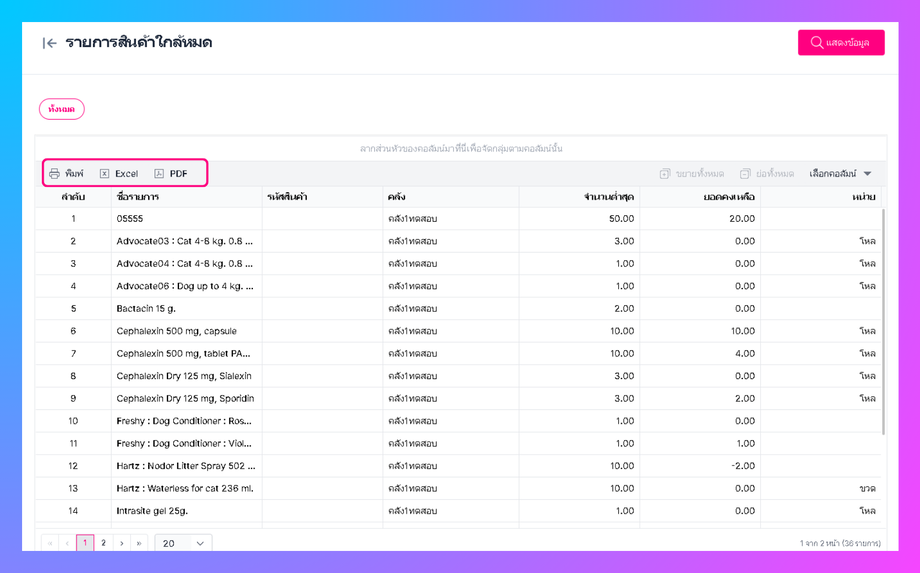
Task: Click the -2.00 remaining balance cell
Action: click(700, 466)
